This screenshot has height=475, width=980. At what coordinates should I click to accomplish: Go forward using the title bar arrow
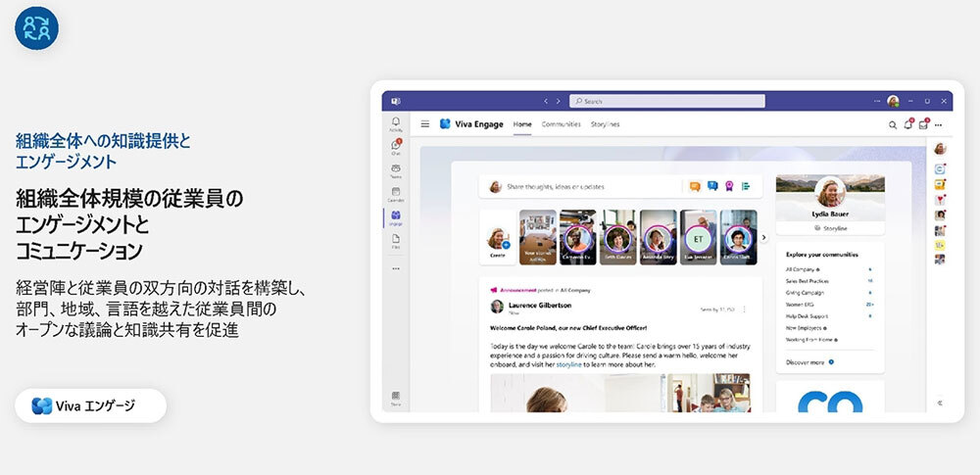click(x=559, y=101)
